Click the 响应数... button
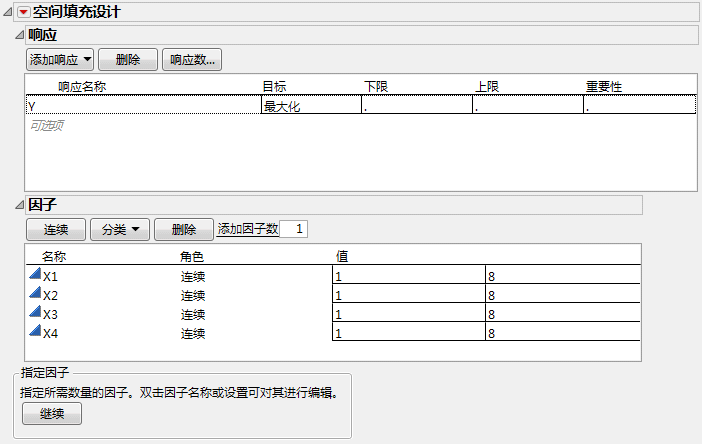This screenshot has width=702, height=444. tap(192, 60)
